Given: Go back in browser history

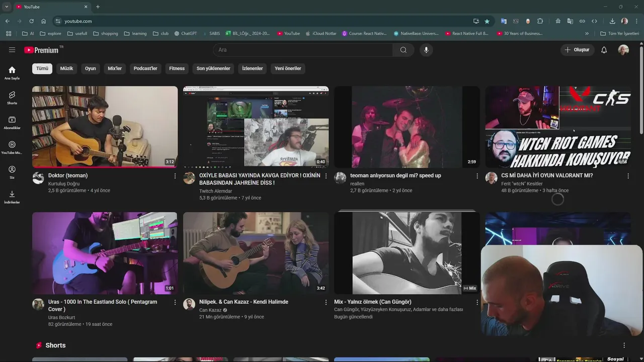Looking at the screenshot, I should [x=7, y=21].
